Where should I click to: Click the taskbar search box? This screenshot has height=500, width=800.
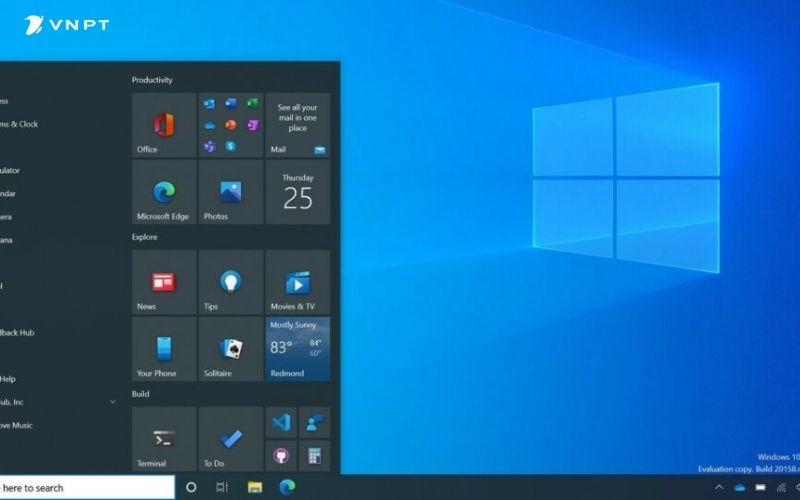87,487
